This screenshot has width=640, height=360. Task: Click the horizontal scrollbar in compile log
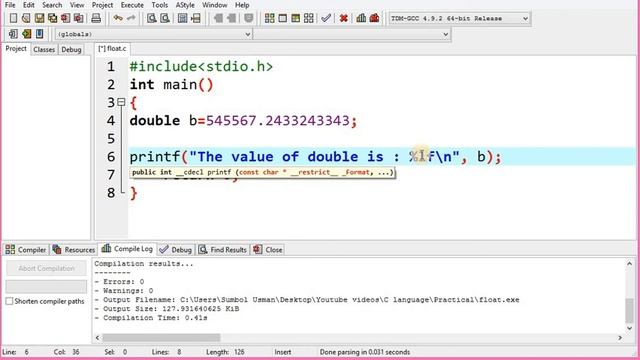click(161, 338)
